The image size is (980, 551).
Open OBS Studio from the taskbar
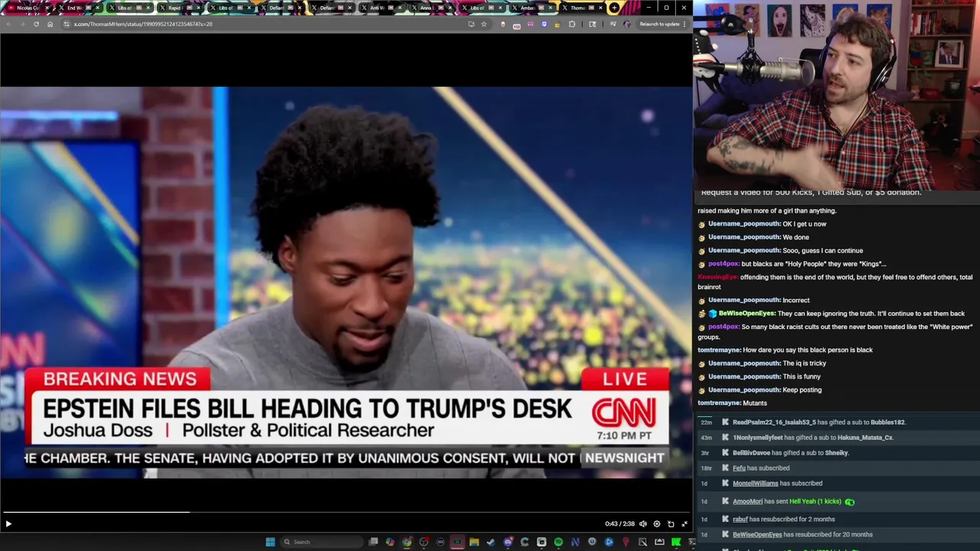pyautogui.click(x=424, y=542)
